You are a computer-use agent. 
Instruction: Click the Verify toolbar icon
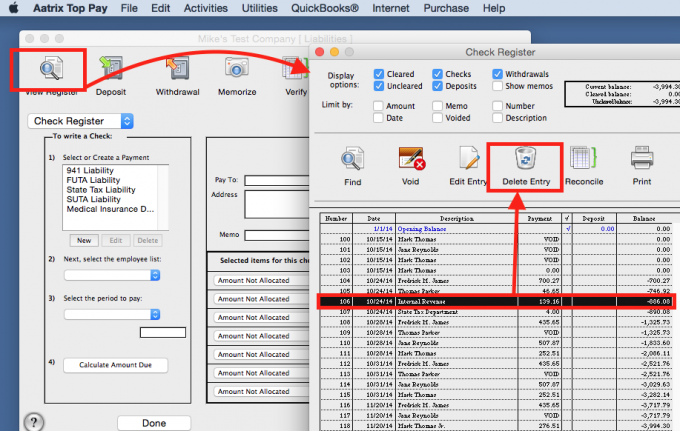pyautogui.click(x=295, y=69)
